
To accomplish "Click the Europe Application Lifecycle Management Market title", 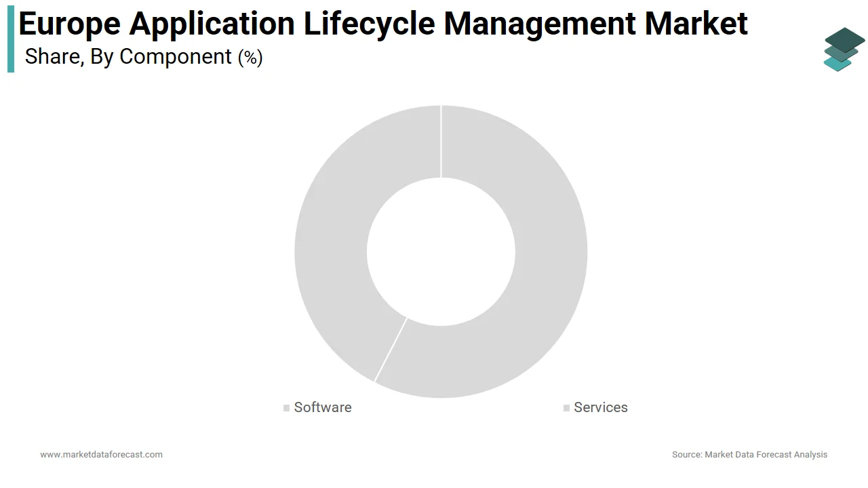I will tap(383, 23).
